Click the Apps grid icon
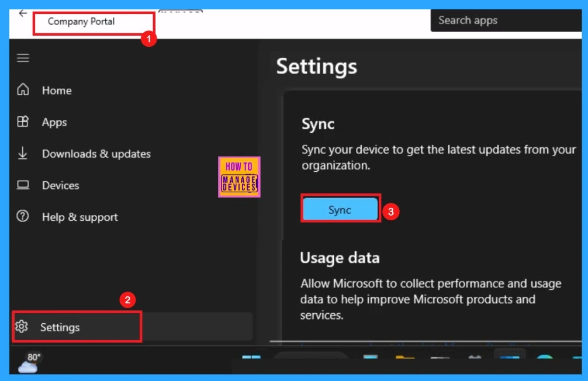 coord(23,122)
